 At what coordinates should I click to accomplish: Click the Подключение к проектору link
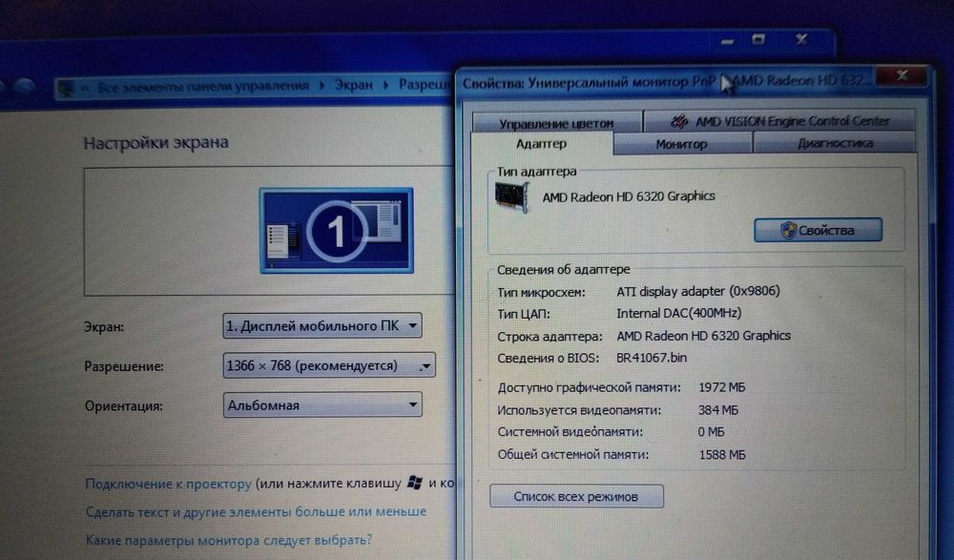168,484
